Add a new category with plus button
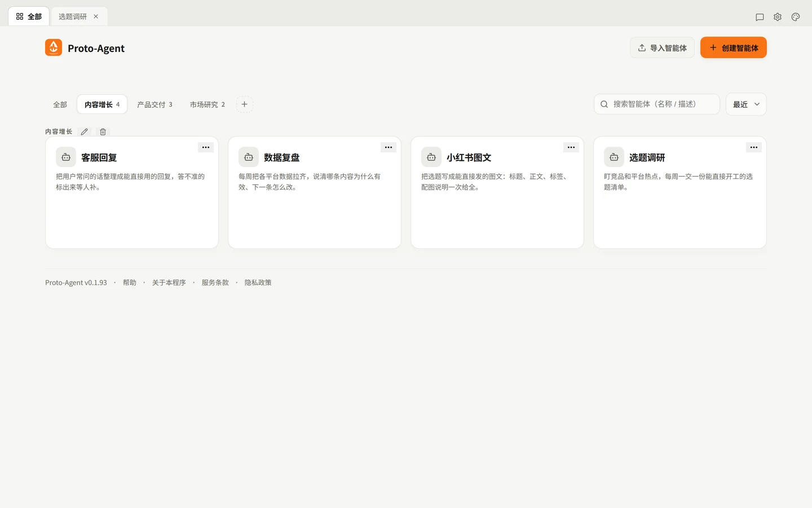Image resolution: width=812 pixels, height=508 pixels. click(x=244, y=104)
